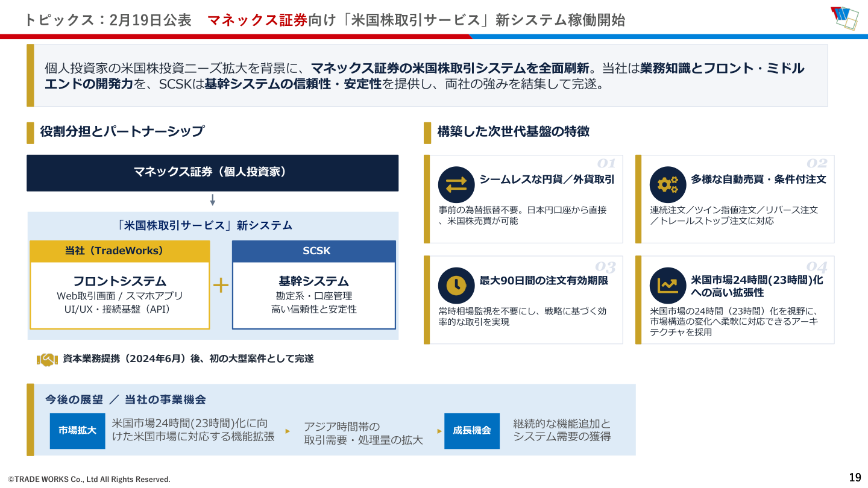Click the 基幹システム heading
The width and height of the screenshot is (868, 488).
[314, 281]
